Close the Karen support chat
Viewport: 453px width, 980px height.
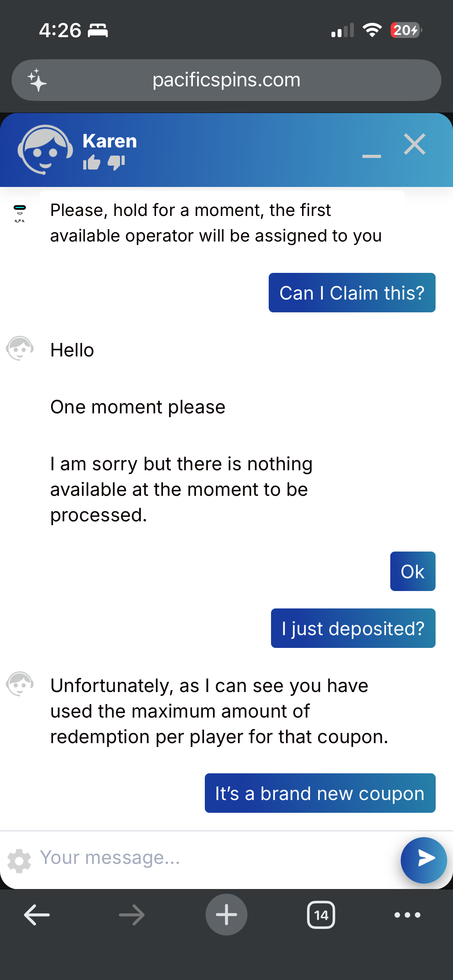(x=414, y=144)
